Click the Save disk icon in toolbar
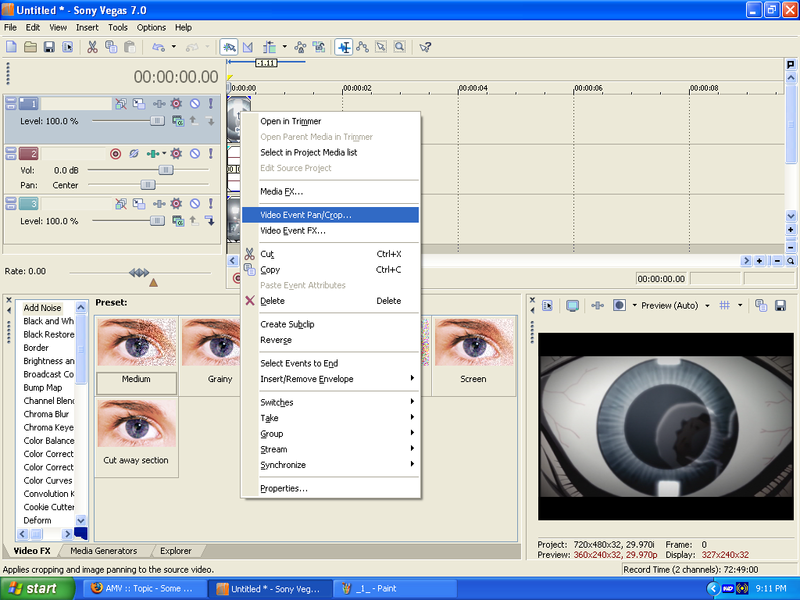Viewport: 800px width, 600px height. [x=49, y=47]
